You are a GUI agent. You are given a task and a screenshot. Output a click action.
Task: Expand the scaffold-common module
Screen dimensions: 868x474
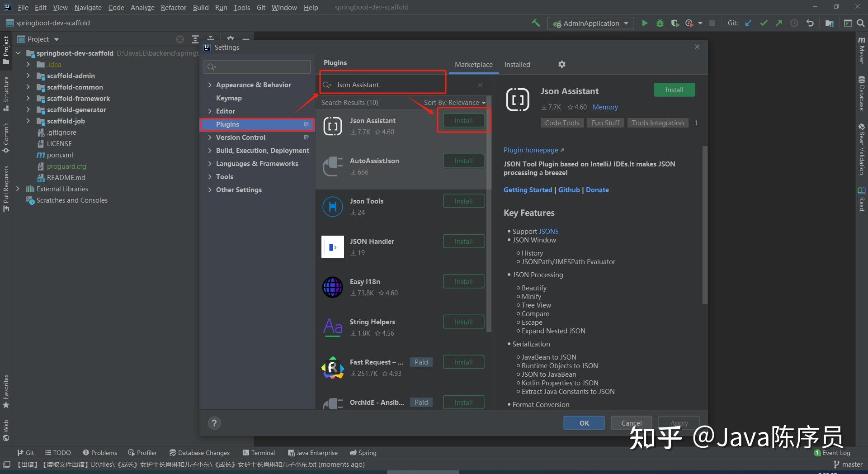(x=28, y=87)
